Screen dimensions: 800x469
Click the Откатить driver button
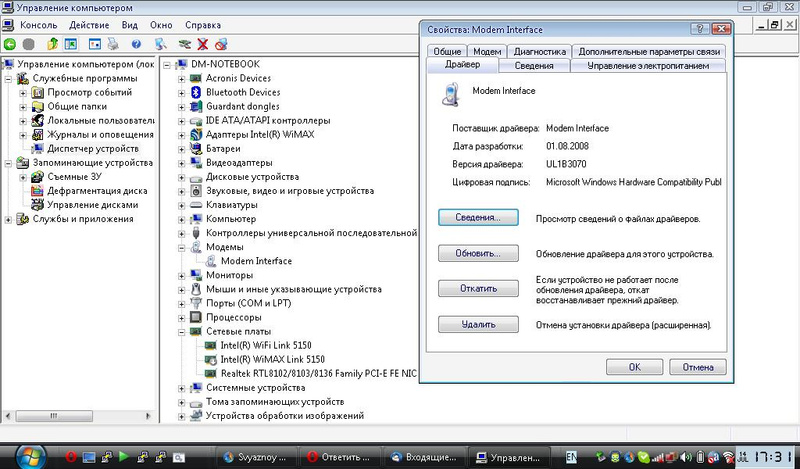[x=478, y=288]
